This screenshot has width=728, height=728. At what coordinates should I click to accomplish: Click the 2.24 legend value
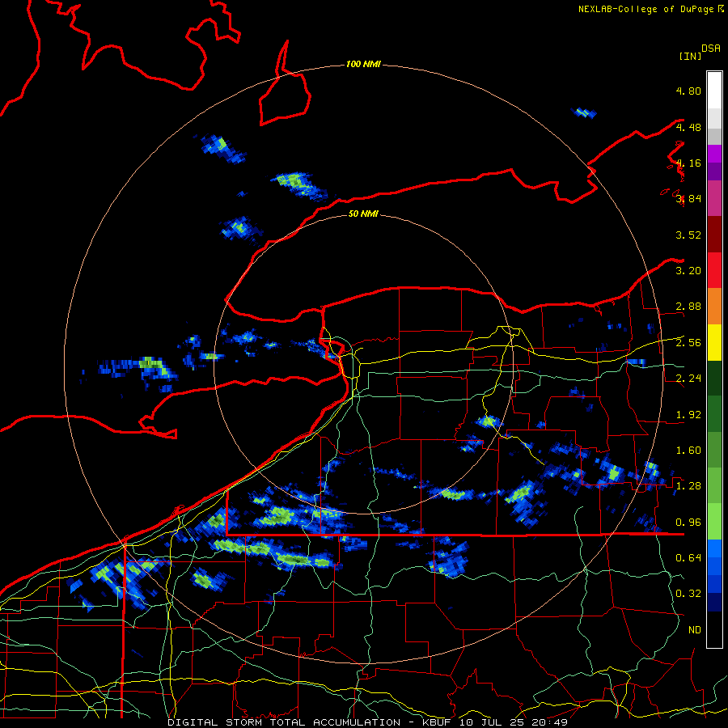click(688, 379)
